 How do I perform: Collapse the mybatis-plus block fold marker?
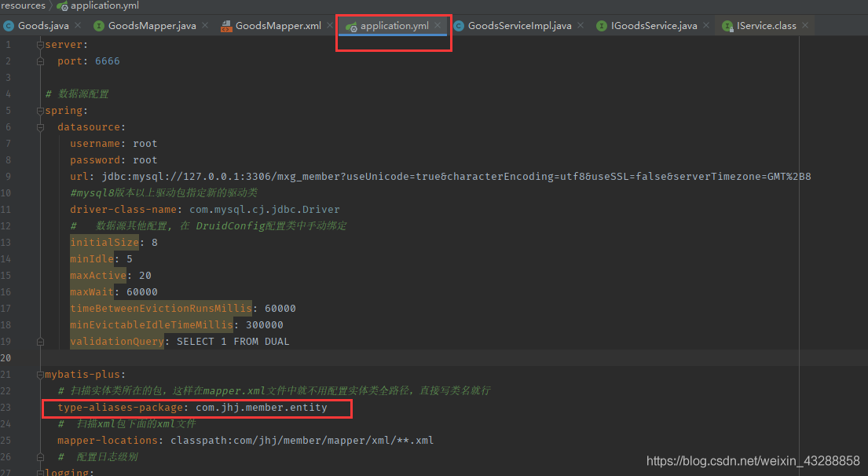coord(40,375)
